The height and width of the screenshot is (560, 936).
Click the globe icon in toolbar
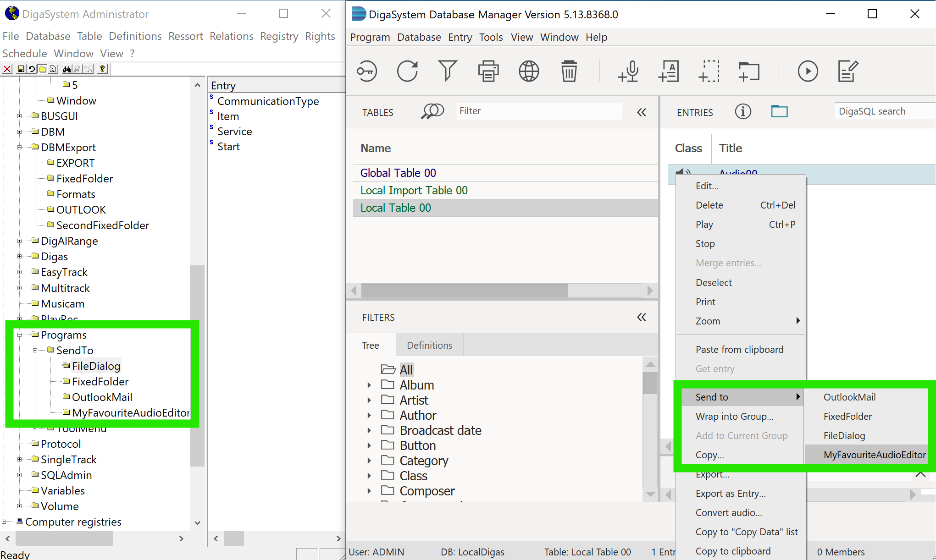point(529,71)
